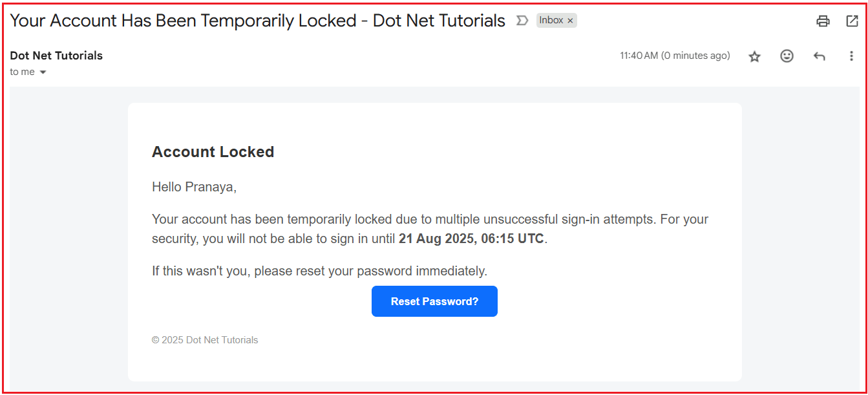Screen dimensions: 868x395
Task: Click the timestamp showing 11:40 AM
Action: 675,56
